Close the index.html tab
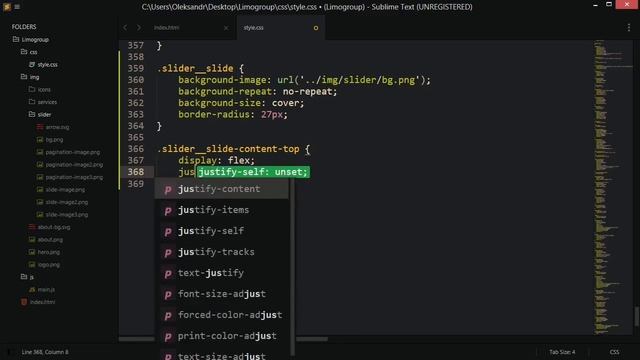The height and width of the screenshot is (360, 640). pyautogui.click(x=226, y=28)
